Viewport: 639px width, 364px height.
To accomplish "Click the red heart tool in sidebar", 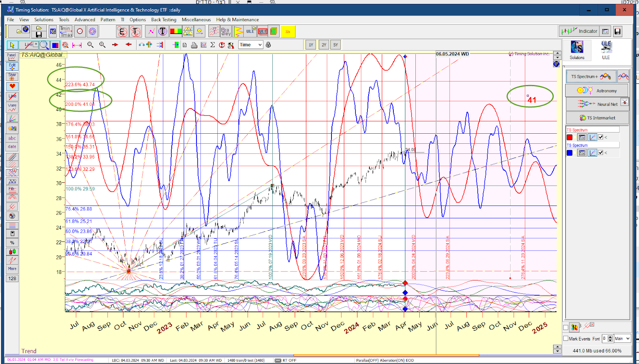I will point(12,86).
